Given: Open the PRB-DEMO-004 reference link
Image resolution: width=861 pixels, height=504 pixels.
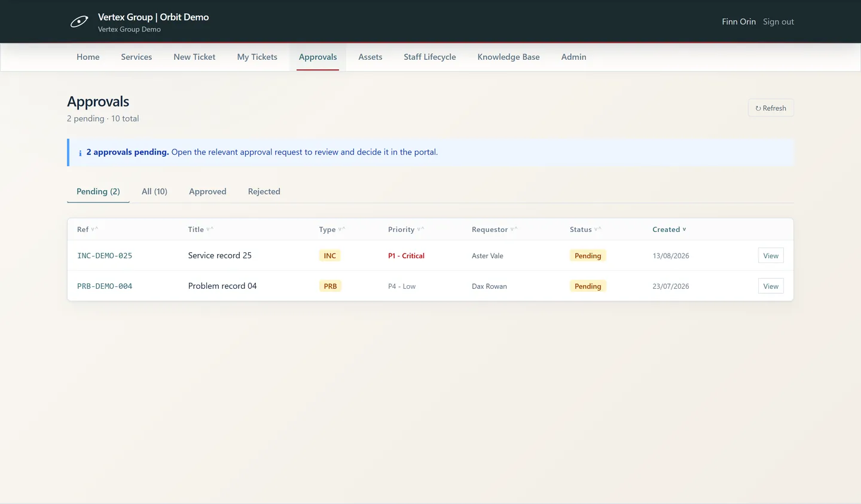Looking at the screenshot, I should [x=105, y=286].
